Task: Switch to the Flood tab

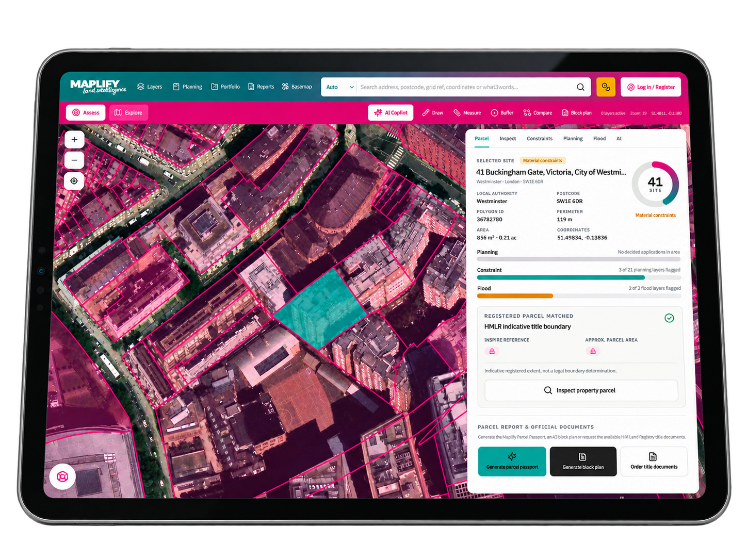Action: click(x=599, y=139)
